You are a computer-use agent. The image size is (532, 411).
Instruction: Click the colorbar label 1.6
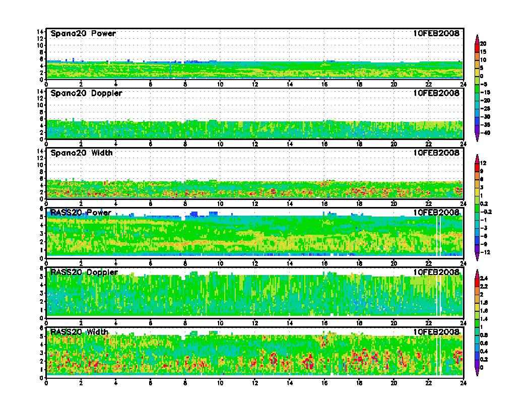tap(484, 311)
